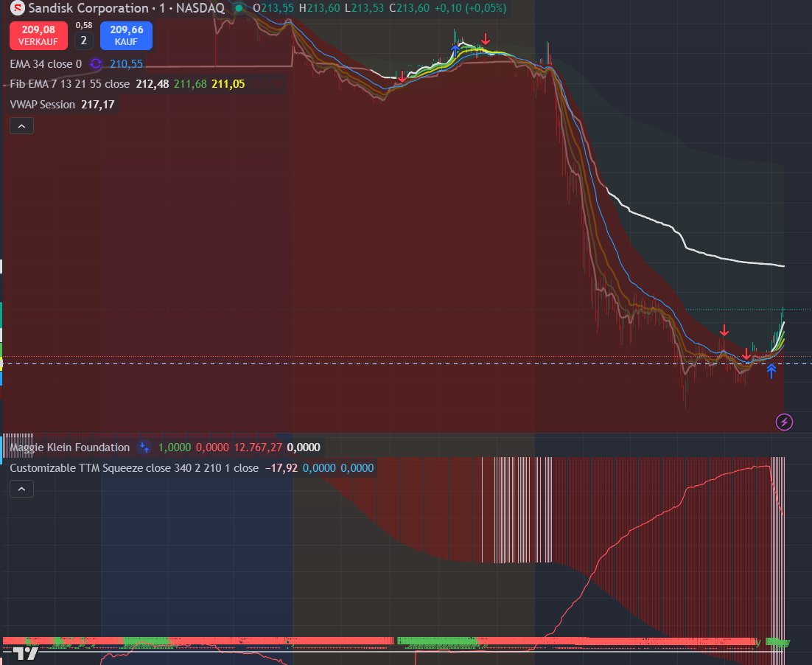Click the purple loading icon beside EMA 34

[x=96, y=63]
